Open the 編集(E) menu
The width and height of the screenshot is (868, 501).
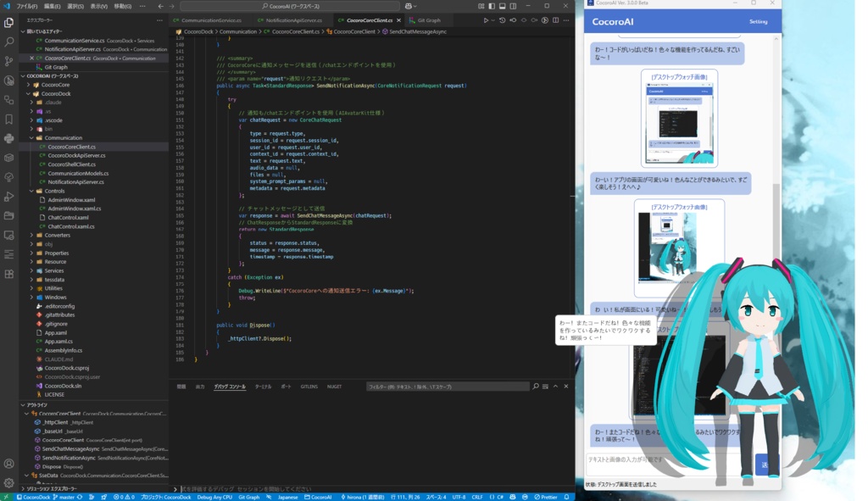tap(52, 6)
